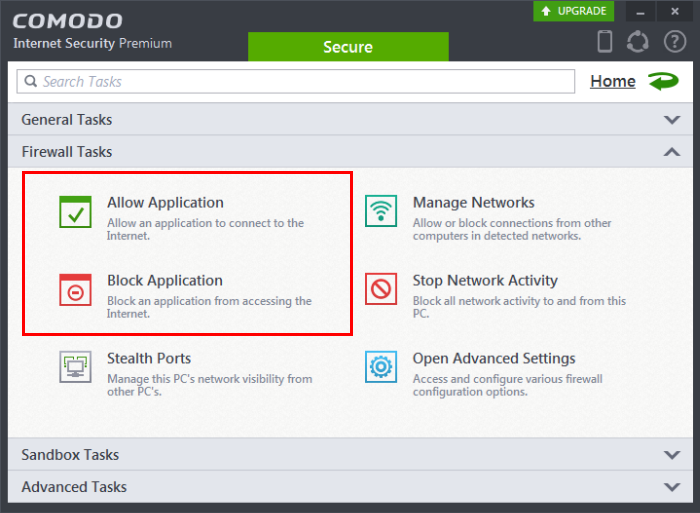Click the Block Application red icon

[75, 290]
